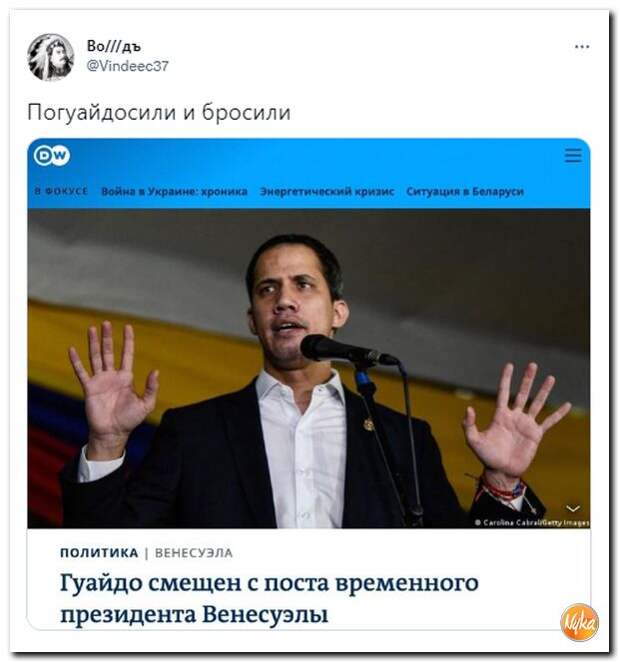Open the Война в Украине: хроника link

point(174,192)
